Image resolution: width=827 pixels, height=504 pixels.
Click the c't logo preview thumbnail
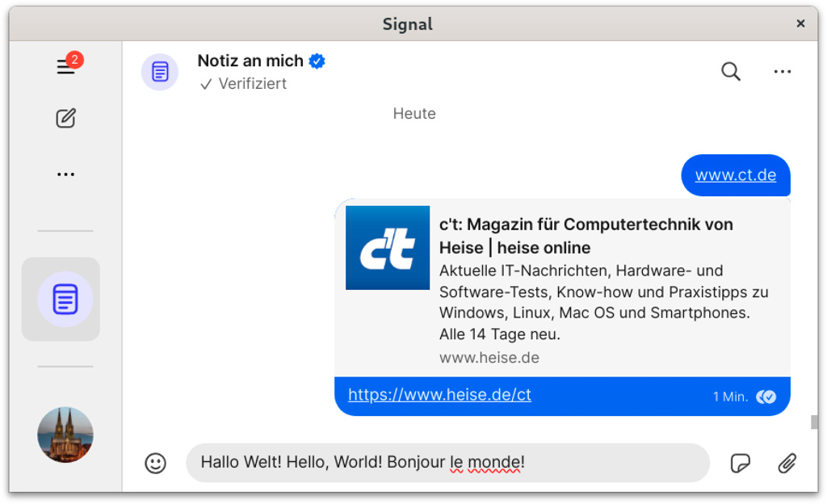(x=388, y=248)
